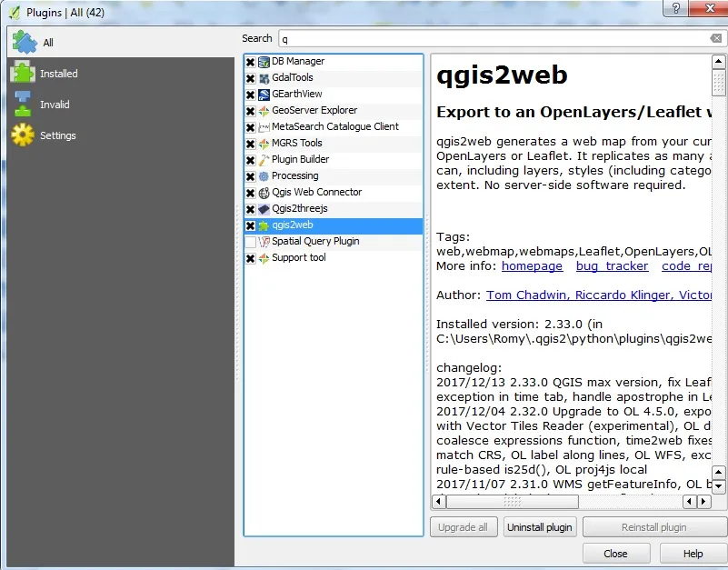Enable the Spatial Query Plugin checkbox
Image resolution: width=728 pixels, height=570 pixels.
250,242
